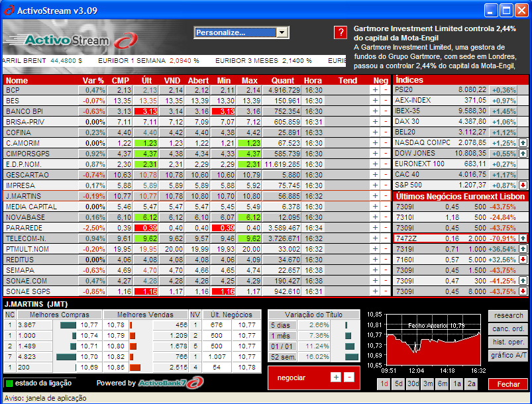Click the plus icon in SONAE SGPS row
532x404 pixels.
pyautogui.click(x=375, y=291)
